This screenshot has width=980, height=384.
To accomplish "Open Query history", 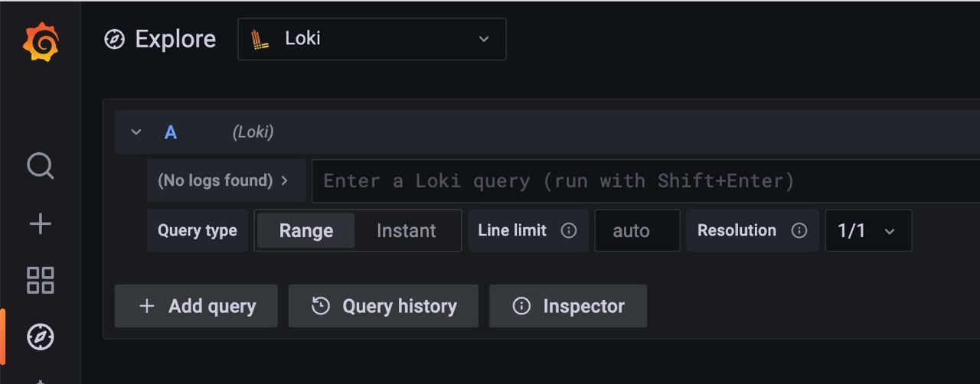I will tap(384, 306).
